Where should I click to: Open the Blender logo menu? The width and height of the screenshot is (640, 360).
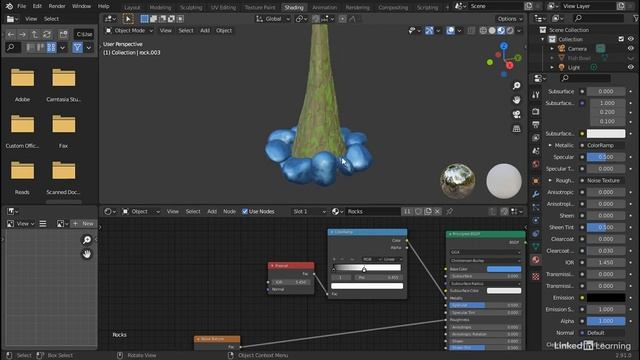coord(9,6)
